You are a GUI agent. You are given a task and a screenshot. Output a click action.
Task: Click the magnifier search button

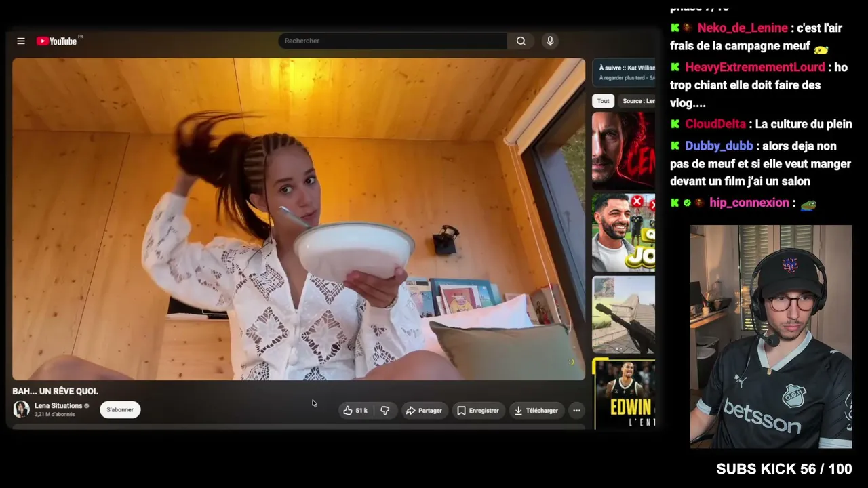pyautogui.click(x=521, y=41)
